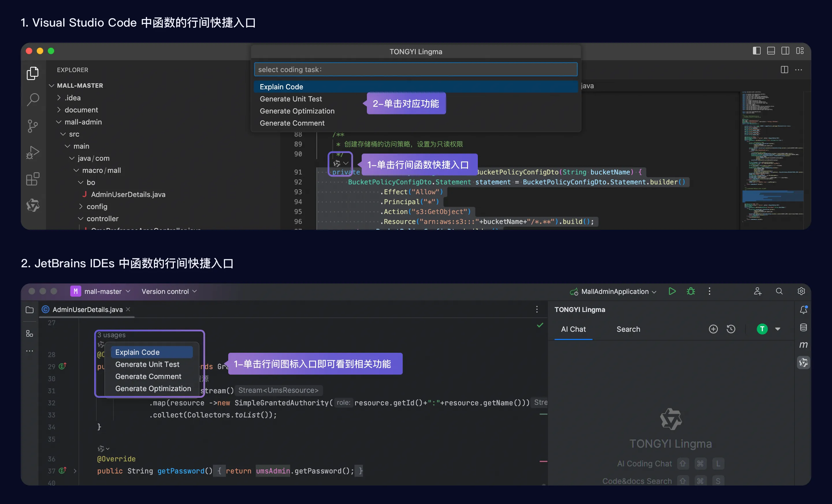Viewport: 832px width, 504px height.
Task: Open the Source Control view in activity bar
Action: [33, 126]
